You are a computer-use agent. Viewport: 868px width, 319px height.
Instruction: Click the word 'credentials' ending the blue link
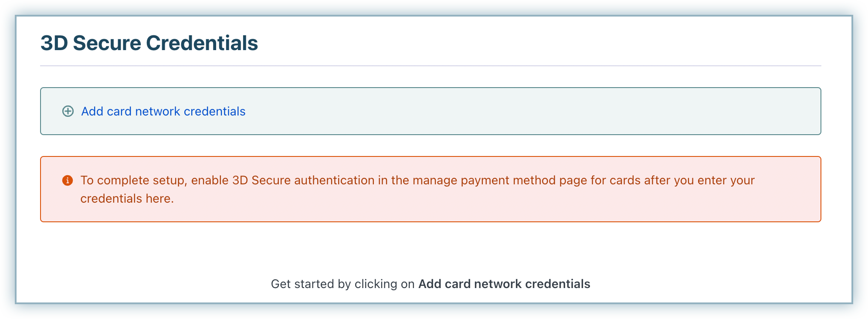(x=215, y=112)
